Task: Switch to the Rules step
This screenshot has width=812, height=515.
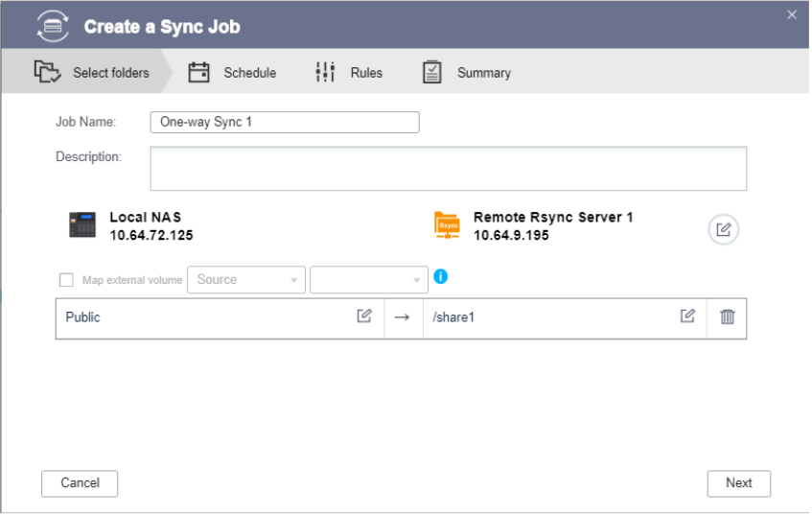Action: (349, 73)
